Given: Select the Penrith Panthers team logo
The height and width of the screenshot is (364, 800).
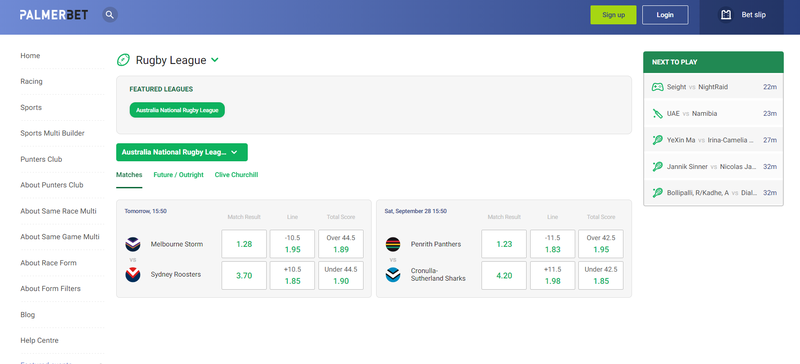Looking at the screenshot, I should [393, 244].
